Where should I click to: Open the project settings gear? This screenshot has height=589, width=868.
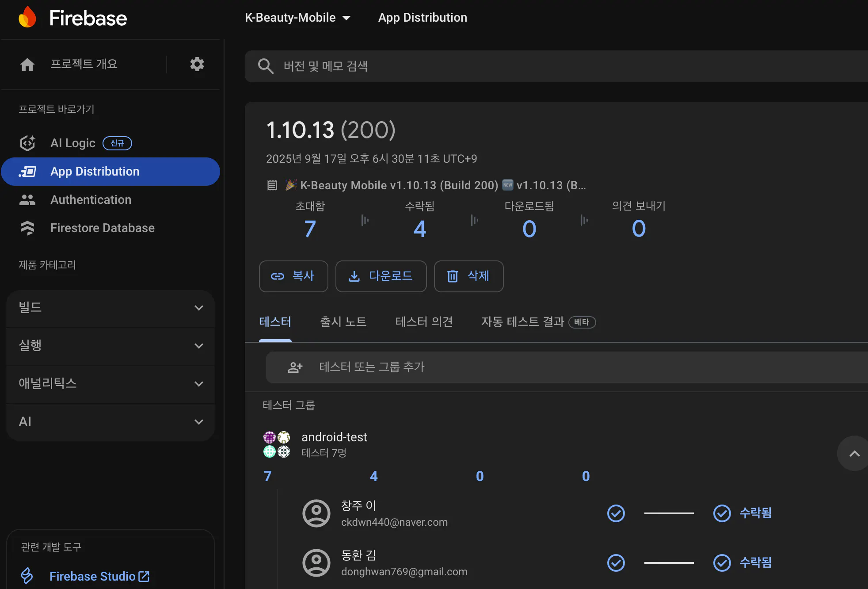coord(197,64)
